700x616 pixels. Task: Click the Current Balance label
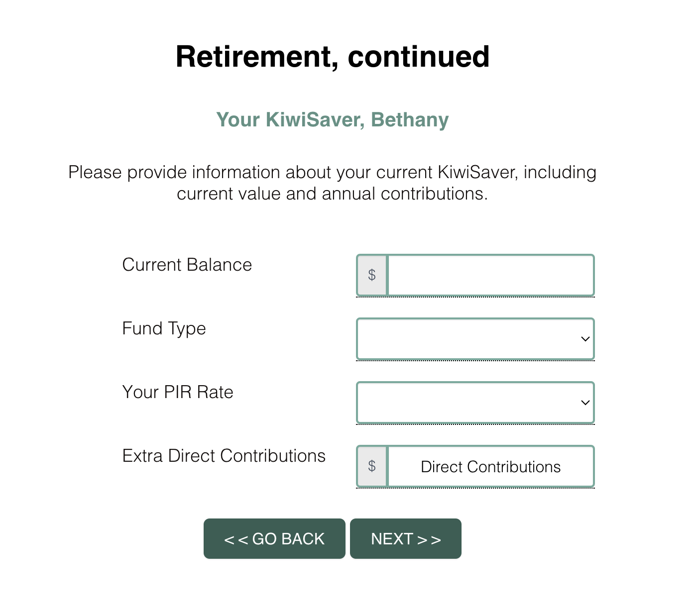pos(187,265)
